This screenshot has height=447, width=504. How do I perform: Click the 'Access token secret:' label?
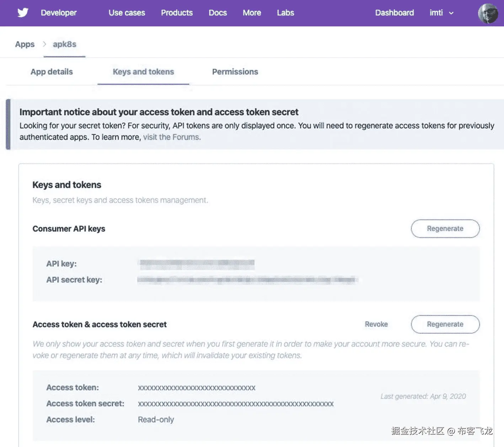click(x=85, y=404)
